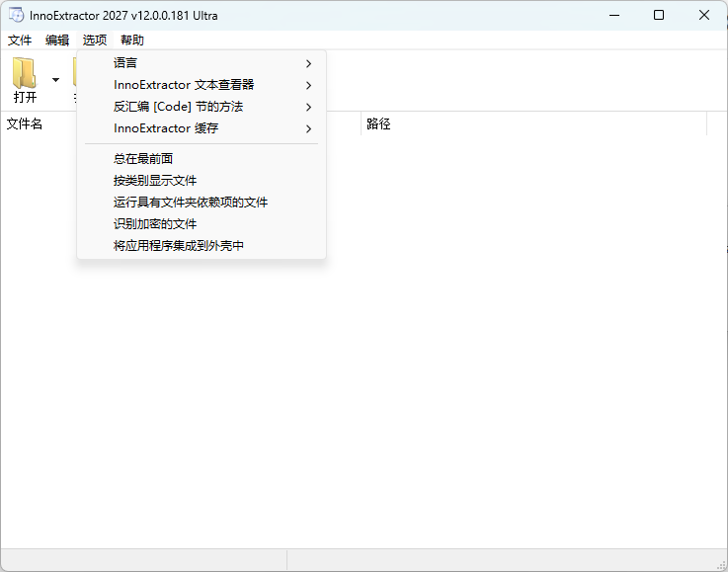Expand the 反汇编 [Code] 节的方法 submenu
Image resolution: width=728 pixels, height=572 pixels.
(x=202, y=107)
